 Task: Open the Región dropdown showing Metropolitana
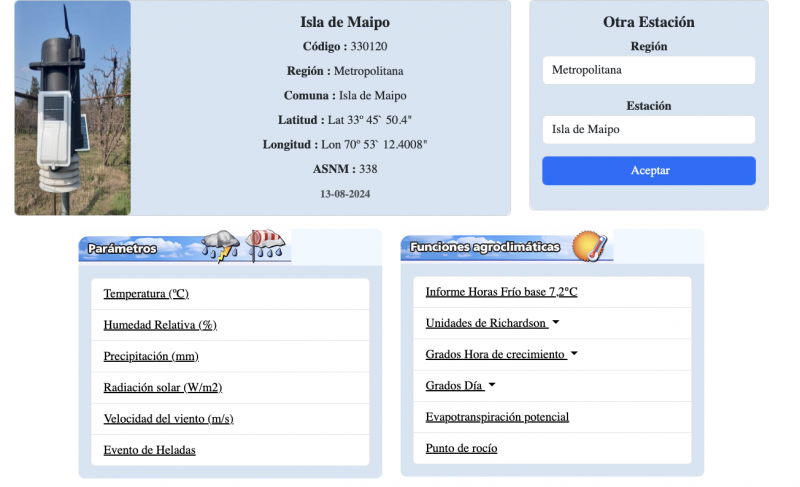click(x=648, y=70)
